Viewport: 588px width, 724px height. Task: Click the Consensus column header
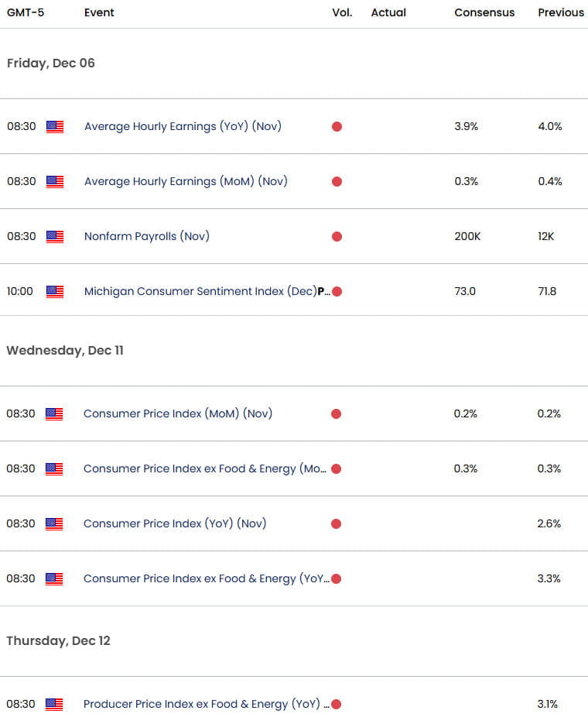[x=484, y=12]
